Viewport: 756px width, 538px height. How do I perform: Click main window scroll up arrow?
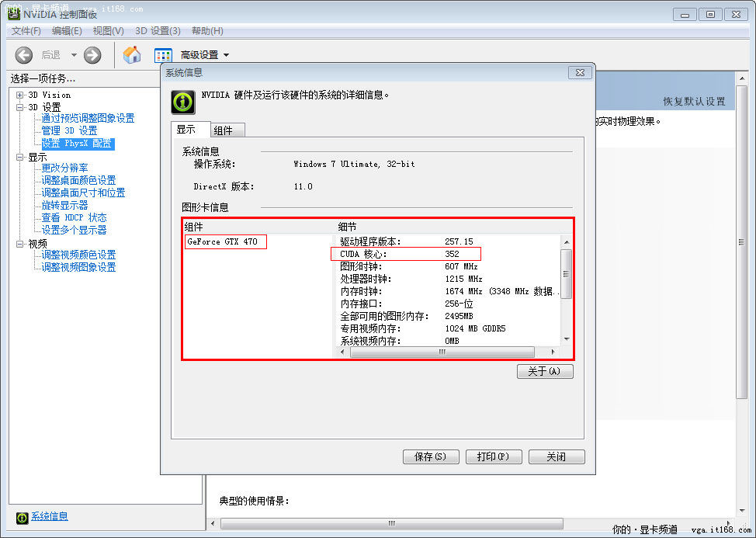(x=741, y=78)
